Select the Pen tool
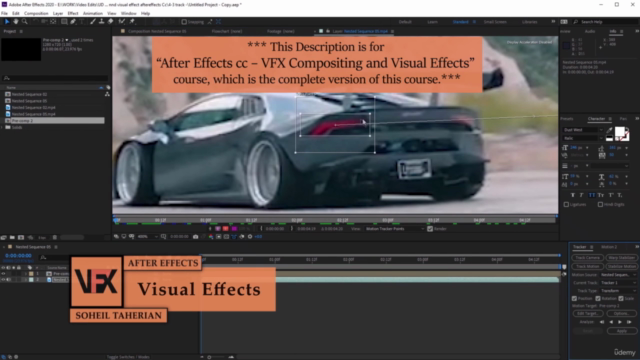The image size is (640, 360). [x=73, y=22]
